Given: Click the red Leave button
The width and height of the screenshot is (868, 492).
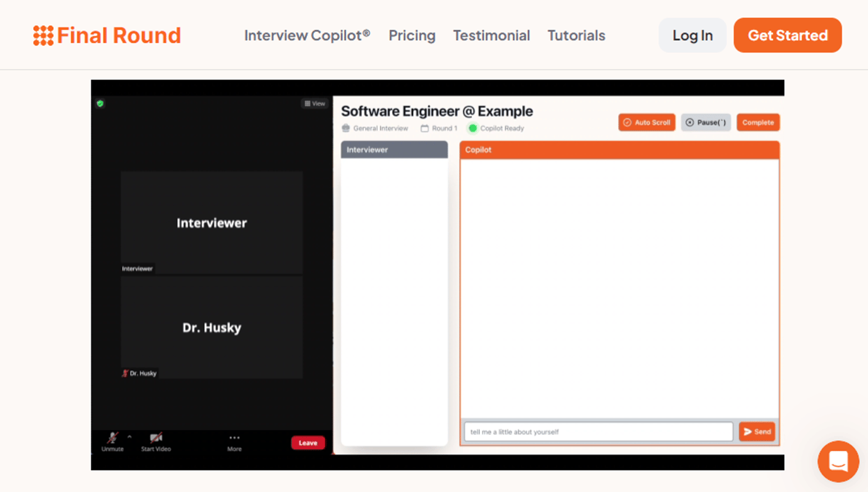Looking at the screenshot, I should [x=308, y=443].
